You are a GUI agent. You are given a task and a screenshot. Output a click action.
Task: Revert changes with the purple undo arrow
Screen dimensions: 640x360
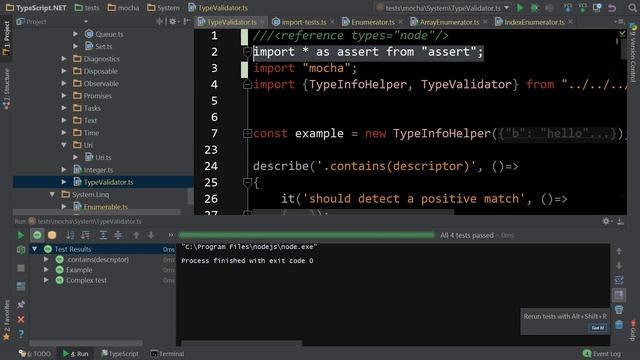click(x=612, y=8)
